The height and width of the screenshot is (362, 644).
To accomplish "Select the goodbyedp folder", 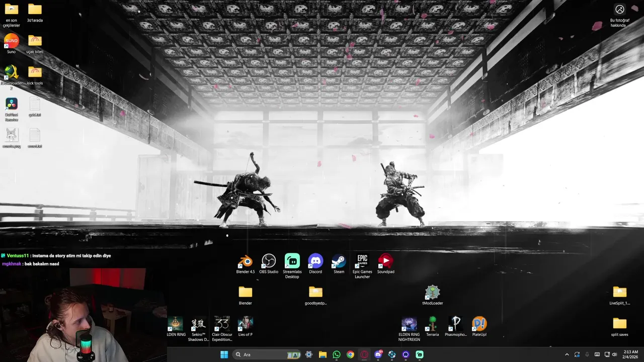I will pyautogui.click(x=315, y=296).
